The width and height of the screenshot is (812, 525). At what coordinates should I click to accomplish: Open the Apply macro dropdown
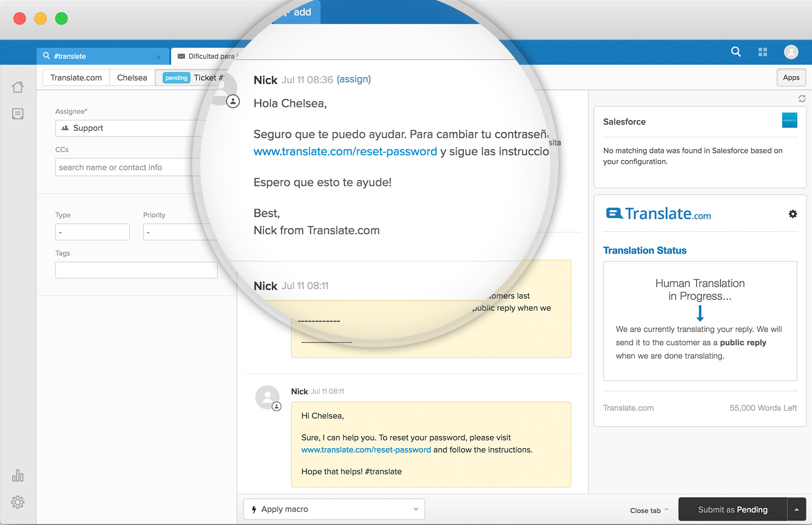tap(334, 509)
